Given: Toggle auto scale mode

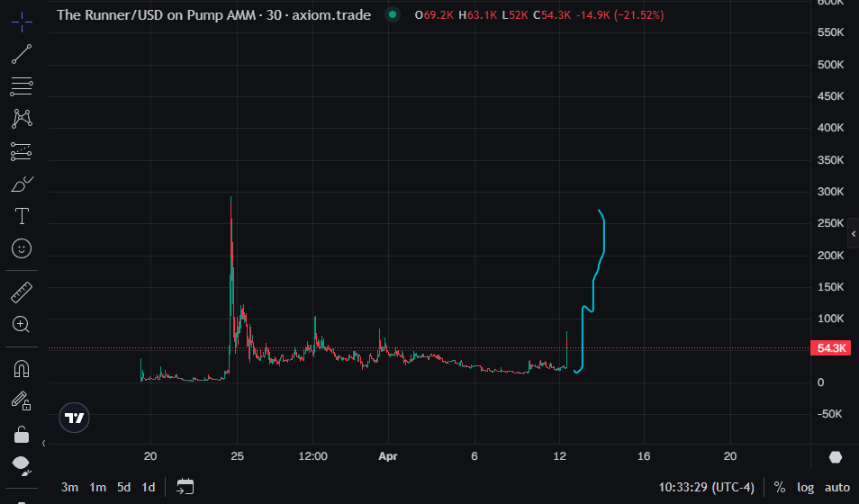Looking at the screenshot, I should [x=837, y=487].
